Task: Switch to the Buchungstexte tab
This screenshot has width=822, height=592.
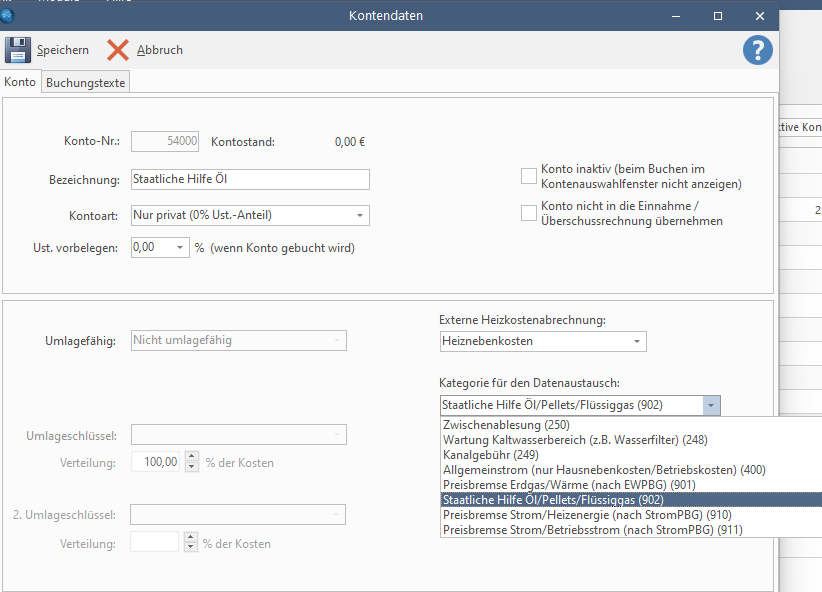Action: pyautogui.click(x=86, y=83)
